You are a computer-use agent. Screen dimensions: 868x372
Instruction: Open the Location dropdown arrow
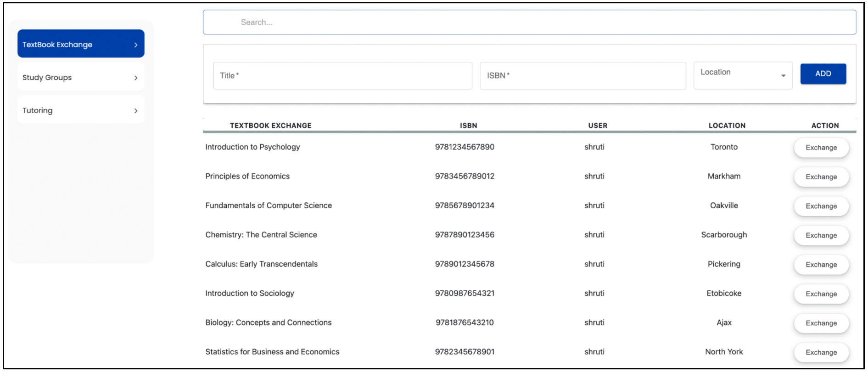[x=784, y=76]
